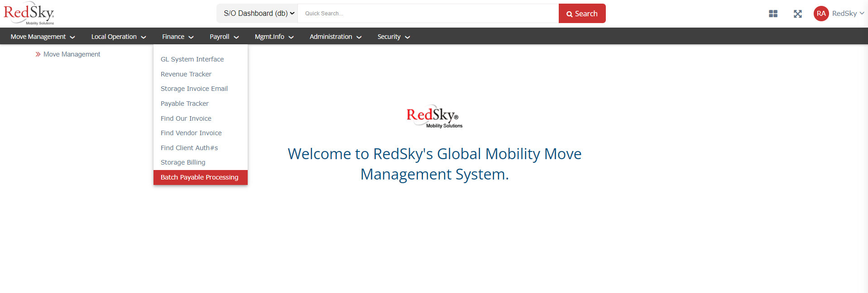Open the Security menu

[393, 37]
